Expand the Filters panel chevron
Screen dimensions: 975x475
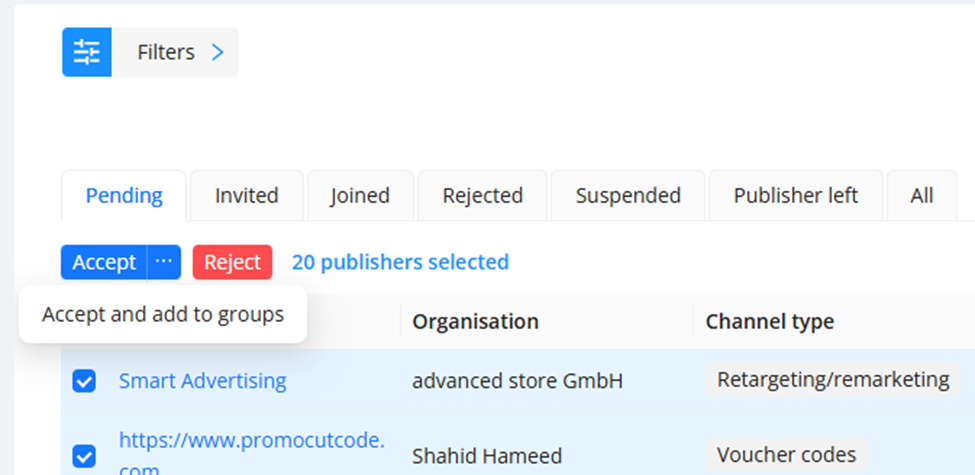point(218,52)
